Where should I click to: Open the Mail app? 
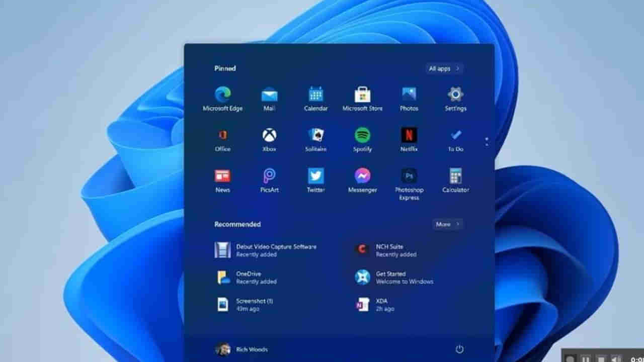point(269,99)
